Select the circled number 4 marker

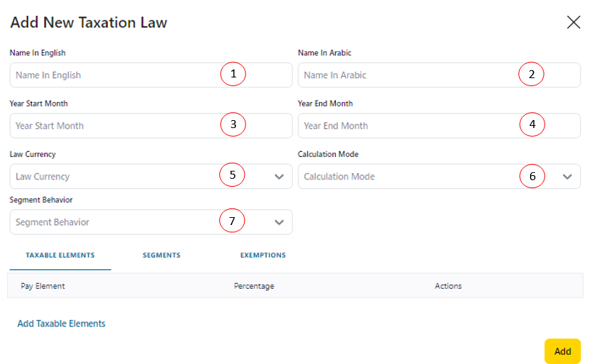(x=532, y=124)
